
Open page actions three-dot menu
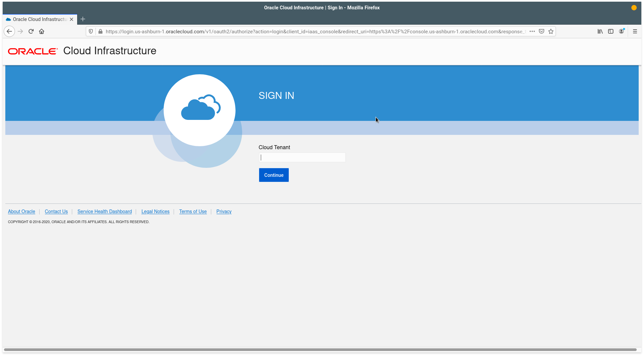pos(532,31)
